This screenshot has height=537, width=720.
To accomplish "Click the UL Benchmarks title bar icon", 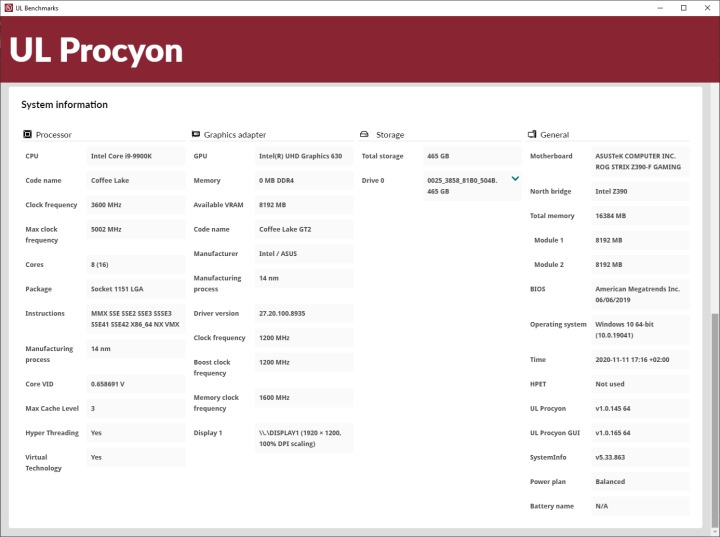I will click(x=8, y=8).
